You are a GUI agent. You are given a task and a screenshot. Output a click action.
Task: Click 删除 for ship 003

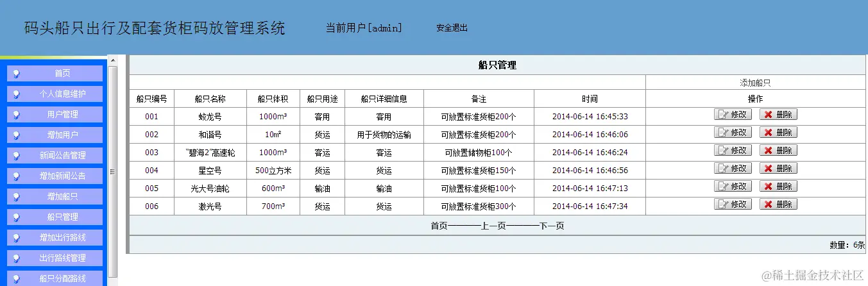click(x=778, y=151)
